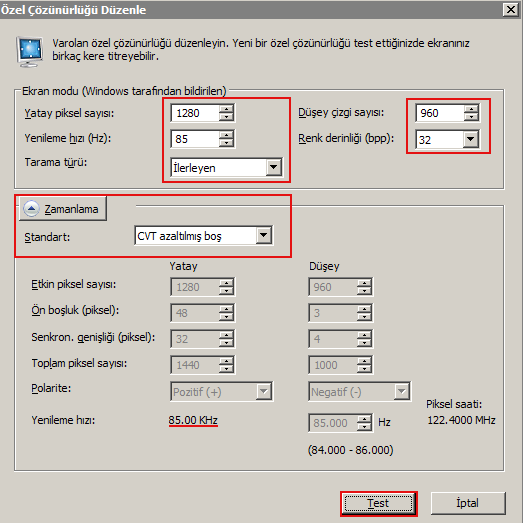Image resolution: width=523 pixels, height=523 pixels.
Task: Click horizontal Etkin piksel sayısı field 1280
Action: [195, 287]
